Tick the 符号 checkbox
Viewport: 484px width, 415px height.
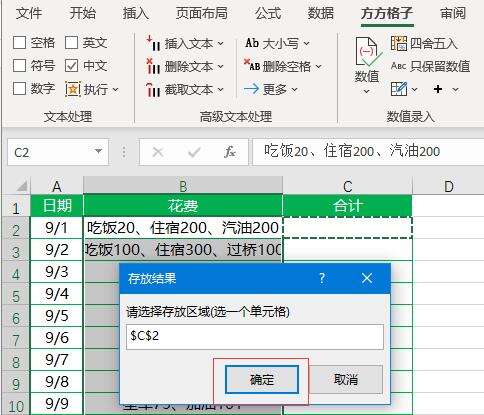(x=19, y=65)
